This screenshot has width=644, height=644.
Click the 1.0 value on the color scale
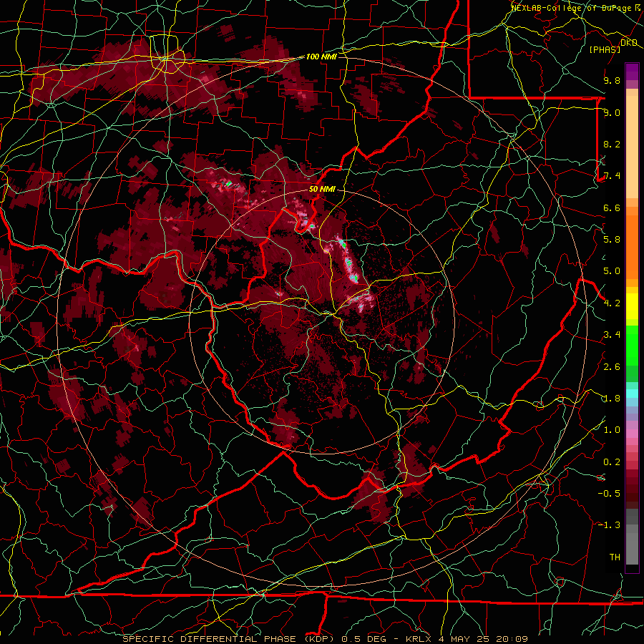[x=612, y=430]
